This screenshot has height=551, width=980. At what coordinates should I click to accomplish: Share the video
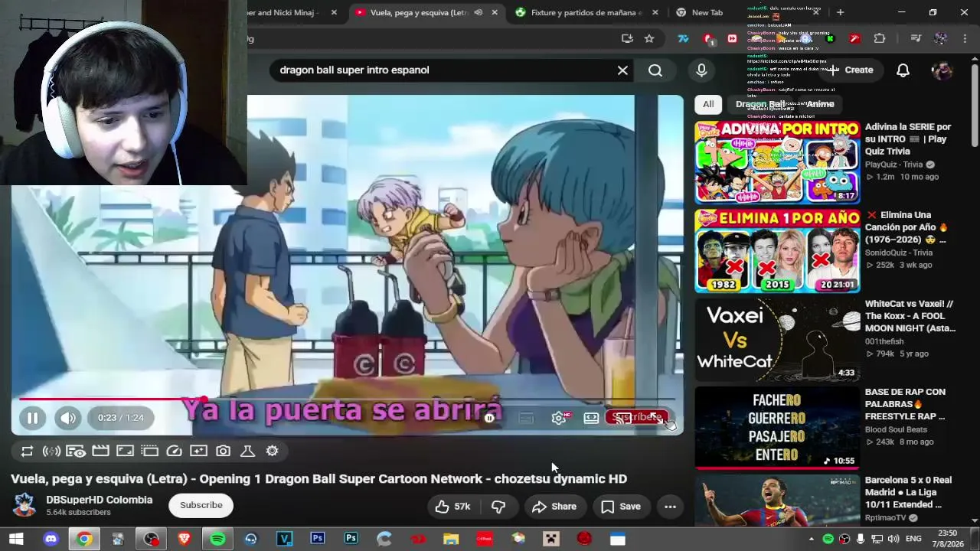(554, 507)
